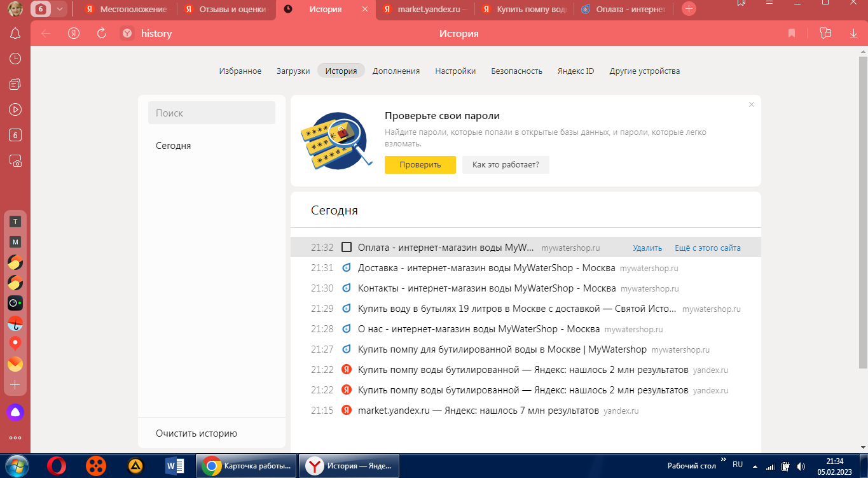Open the notifications bell in the sidebar
Image resolution: width=868 pixels, height=478 pixels.
pos(15,33)
